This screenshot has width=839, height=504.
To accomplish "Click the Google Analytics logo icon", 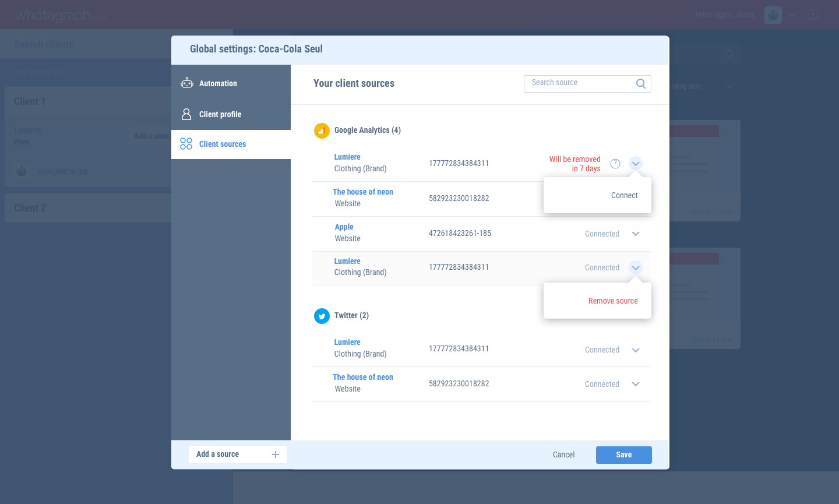I will coord(322,131).
